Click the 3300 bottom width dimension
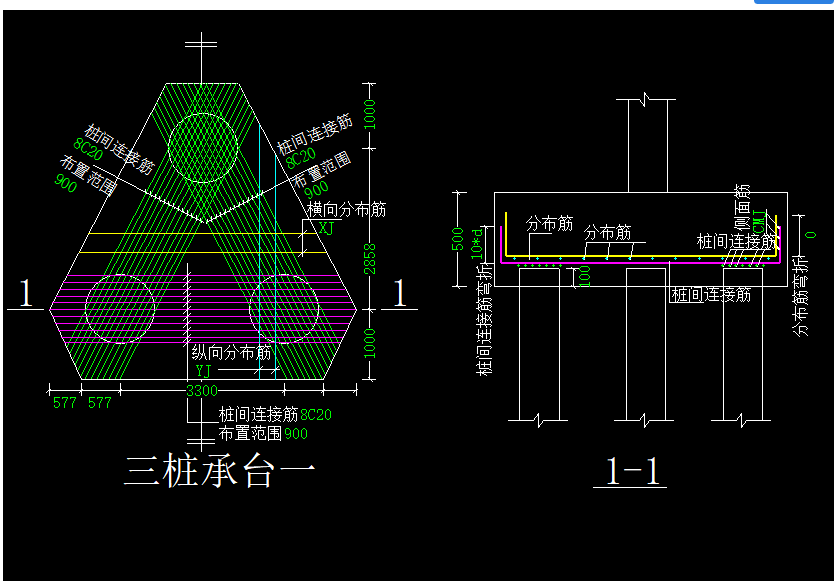Viewport: 835px width, 581px height. pyautogui.click(x=202, y=391)
